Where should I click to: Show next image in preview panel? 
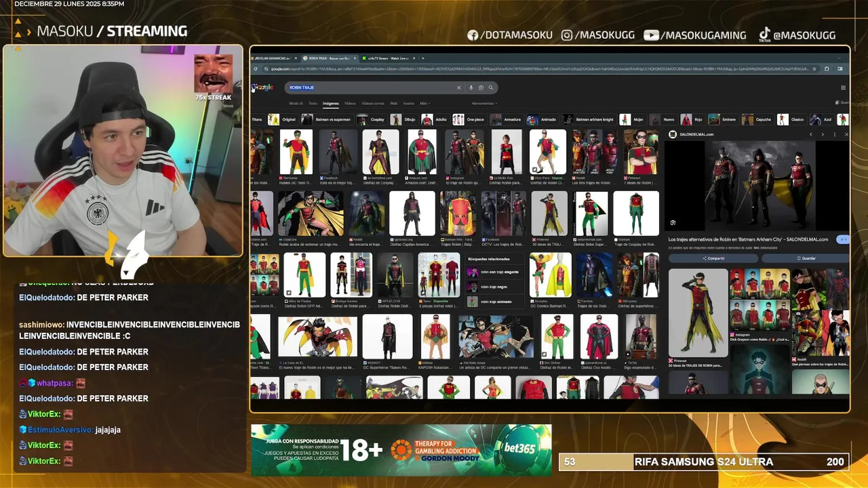click(823, 134)
